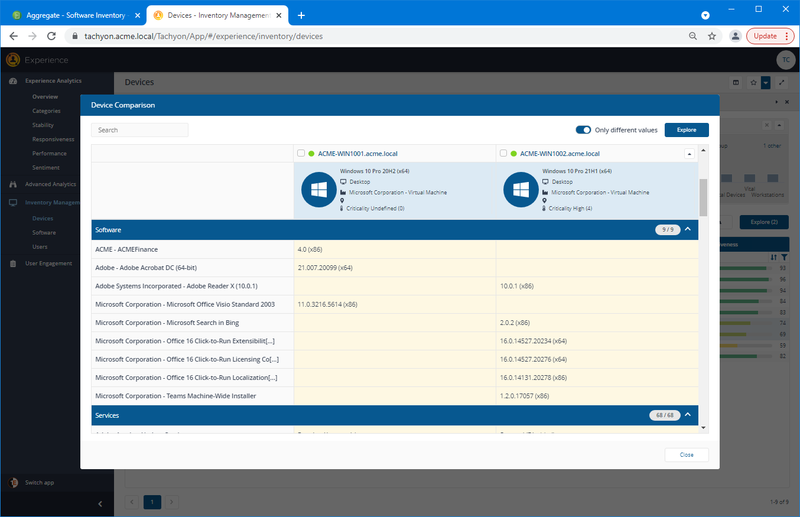Collapse the device header details arrow

pos(689,154)
